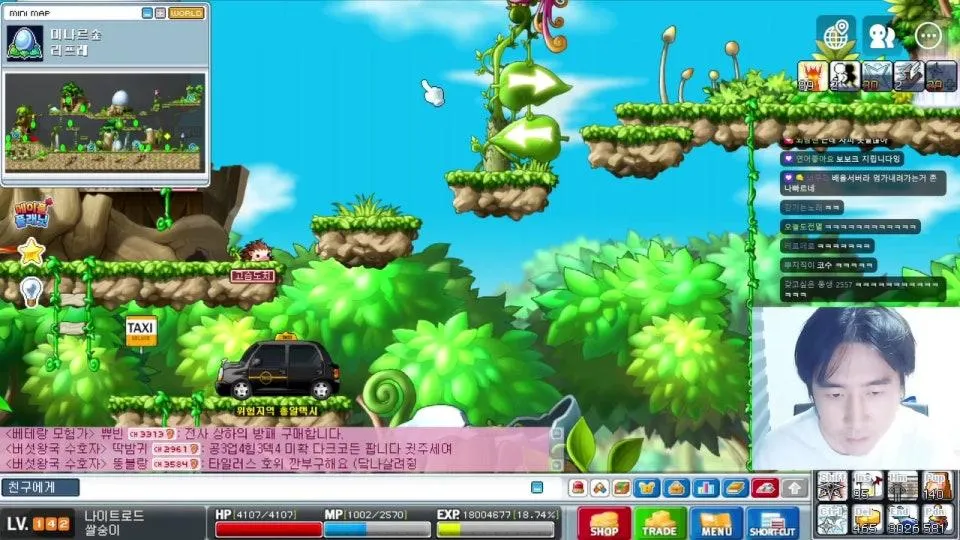
Task: Minimize the mini map with blue button
Action: click(x=147, y=13)
